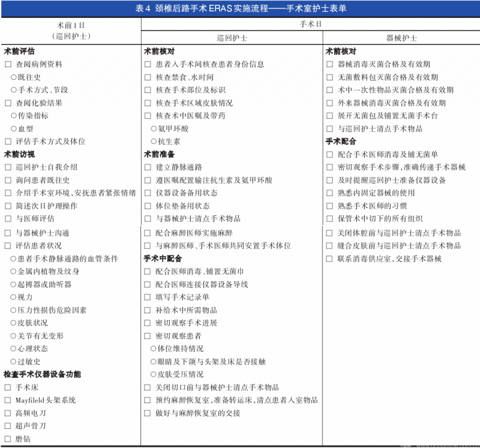Check the 填写手术记录单 box
This screenshot has height=448, width=480.
coord(148,297)
